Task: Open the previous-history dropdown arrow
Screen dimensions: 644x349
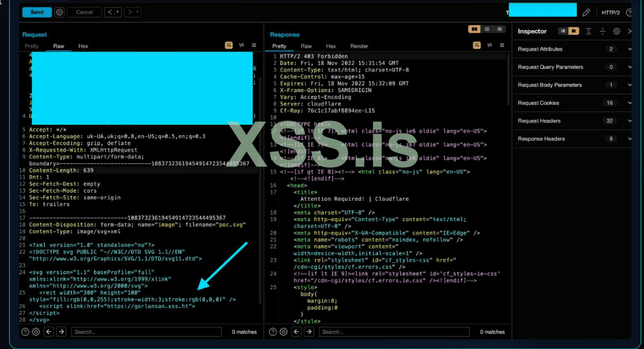Action: coord(118,12)
